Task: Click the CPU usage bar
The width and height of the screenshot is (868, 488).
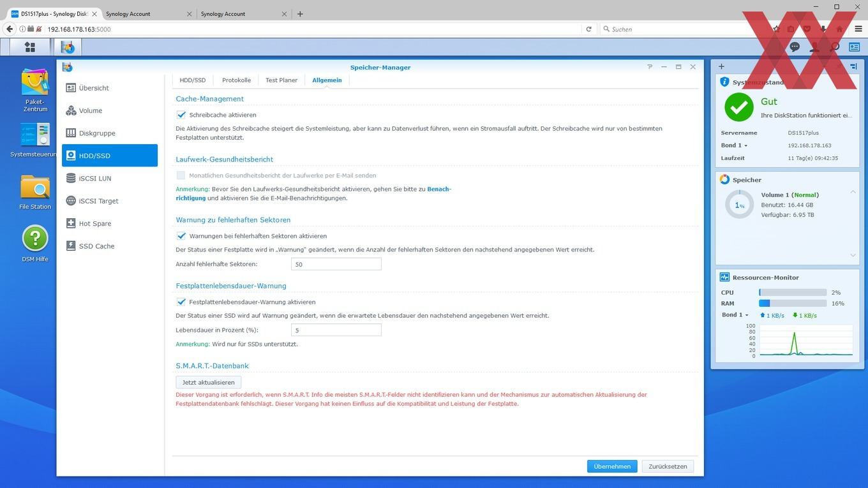Action: click(793, 292)
